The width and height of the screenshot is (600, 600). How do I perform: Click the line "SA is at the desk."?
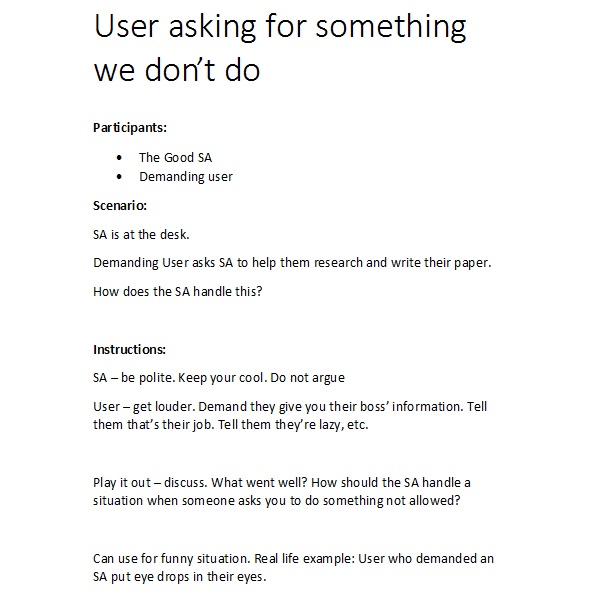141,235
